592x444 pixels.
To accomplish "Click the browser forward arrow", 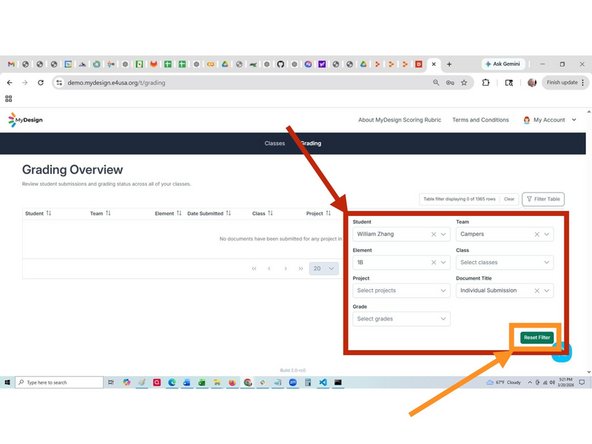I will (25, 82).
